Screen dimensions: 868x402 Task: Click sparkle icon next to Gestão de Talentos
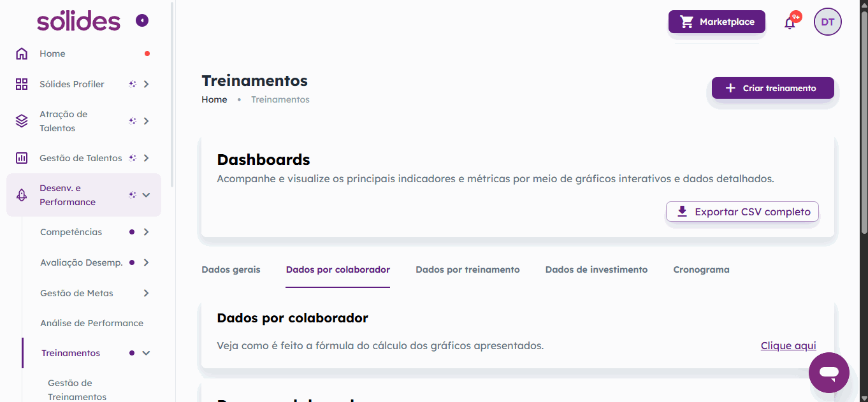pos(132,158)
